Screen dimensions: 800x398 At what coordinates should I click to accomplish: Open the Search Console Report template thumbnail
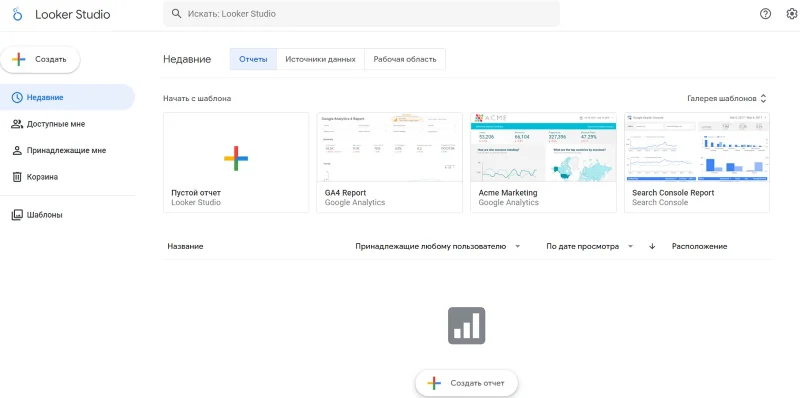tap(697, 147)
